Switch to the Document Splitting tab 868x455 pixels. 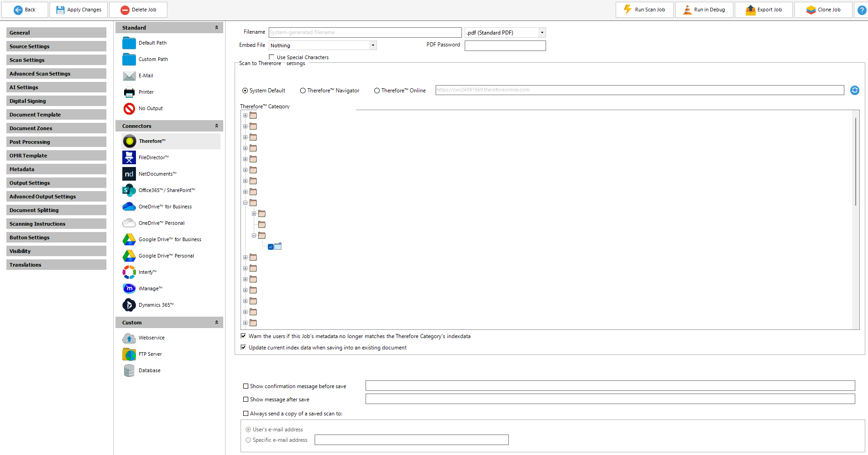click(56, 210)
